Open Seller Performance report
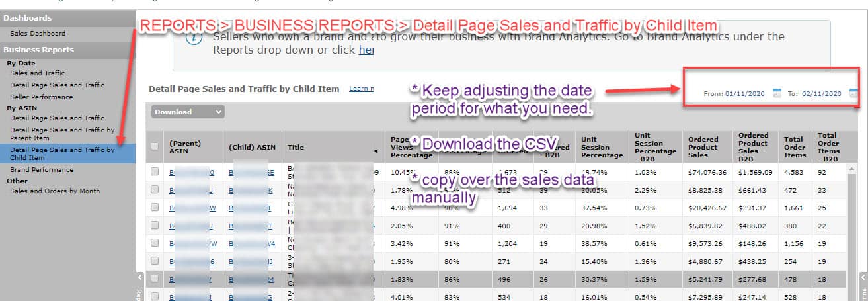Viewport: 868px width, 301px height. (42, 97)
